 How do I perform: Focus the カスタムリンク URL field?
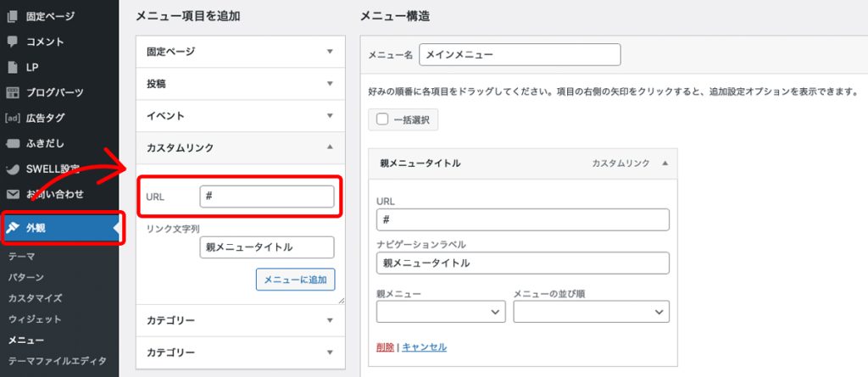click(x=267, y=197)
